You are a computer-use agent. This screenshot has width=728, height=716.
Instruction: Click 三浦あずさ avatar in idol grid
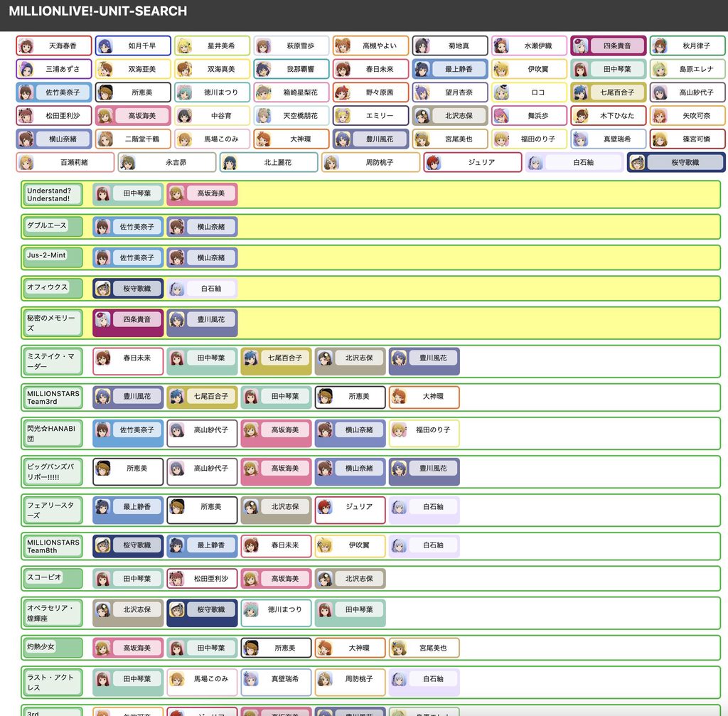pos(26,69)
